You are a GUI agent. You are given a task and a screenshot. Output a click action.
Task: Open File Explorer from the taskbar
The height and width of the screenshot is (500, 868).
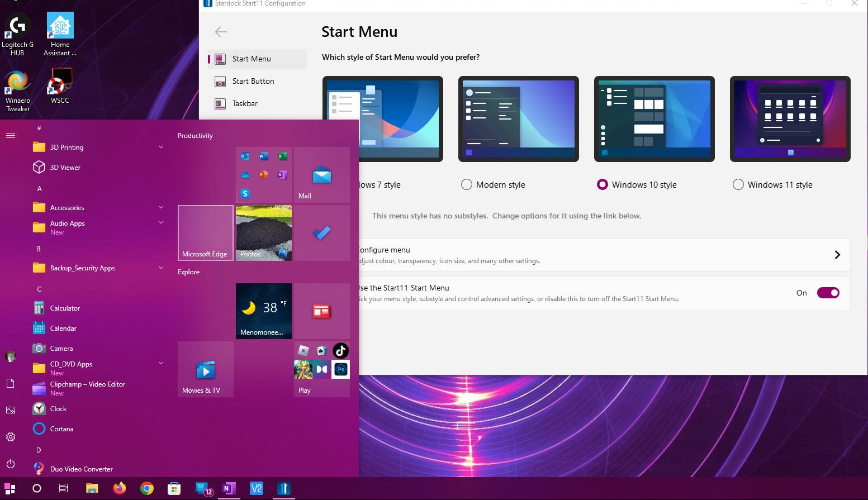pos(92,488)
